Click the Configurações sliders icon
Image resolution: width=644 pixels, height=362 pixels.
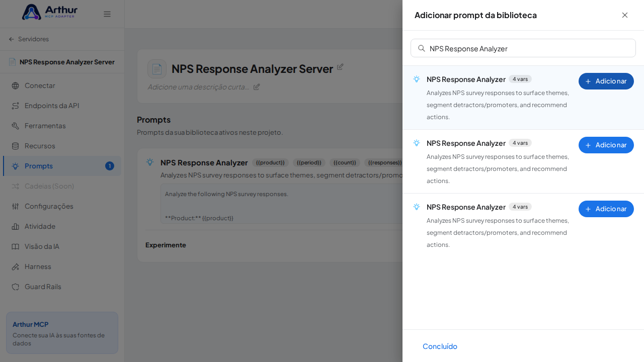pyautogui.click(x=15, y=206)
